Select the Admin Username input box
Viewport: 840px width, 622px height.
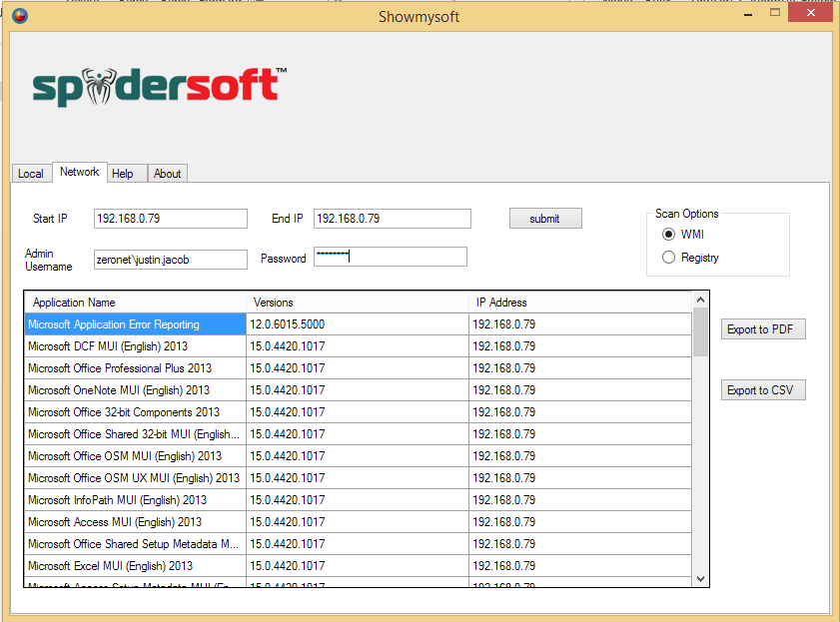point(171,260)
